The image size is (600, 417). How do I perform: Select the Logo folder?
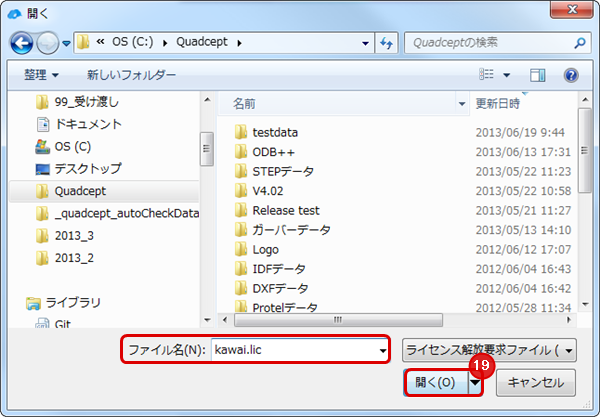pos(266,250)
